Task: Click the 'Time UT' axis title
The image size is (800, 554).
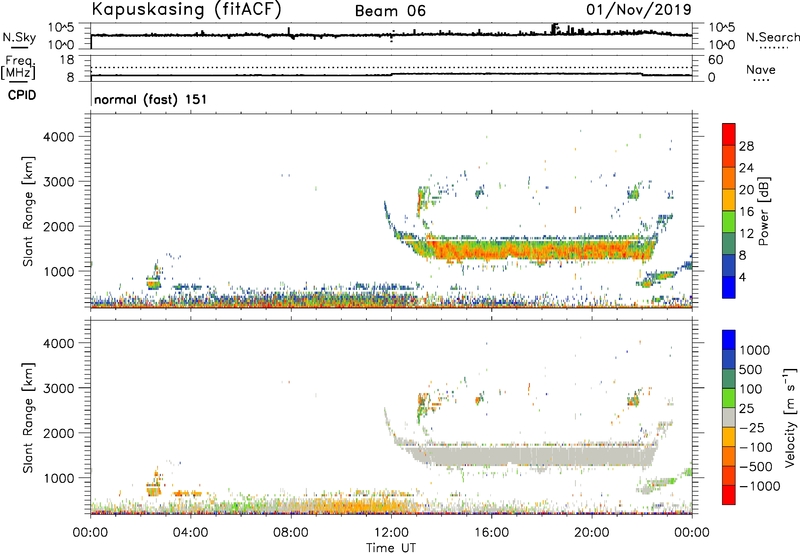Action: [391, 548]
